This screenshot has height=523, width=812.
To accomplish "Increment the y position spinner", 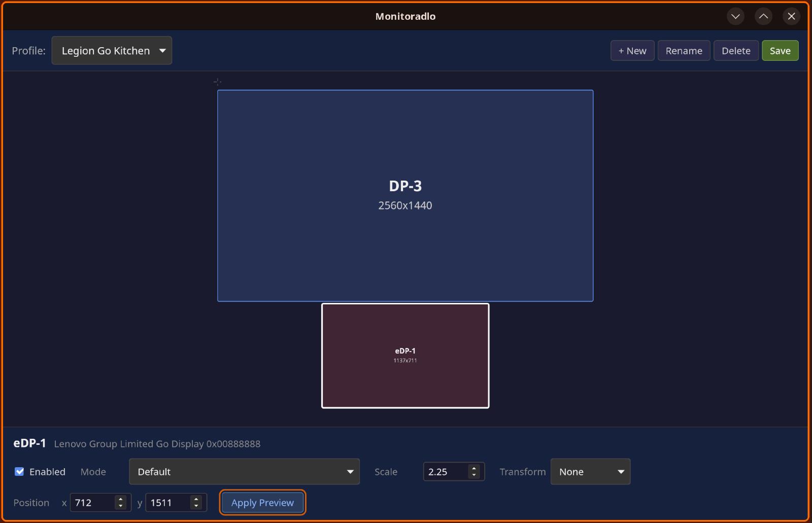I will pos(196,499).
